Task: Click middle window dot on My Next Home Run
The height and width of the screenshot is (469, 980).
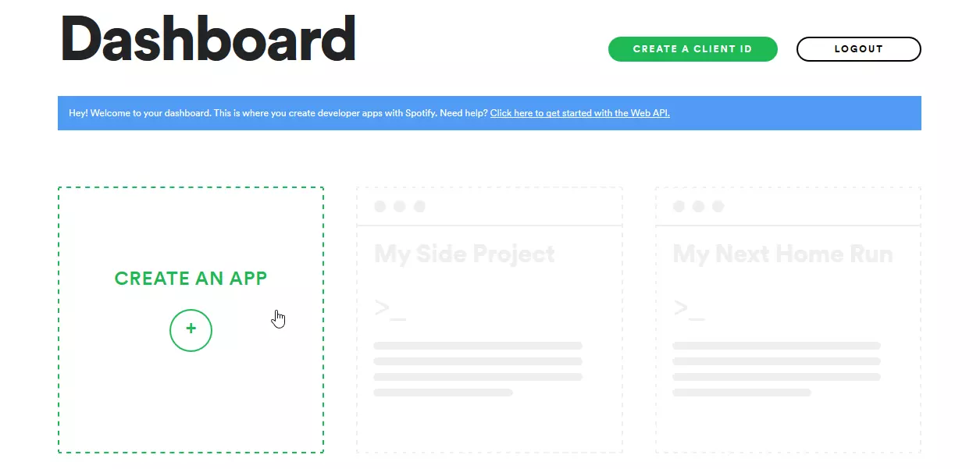Action: [698, 207]
